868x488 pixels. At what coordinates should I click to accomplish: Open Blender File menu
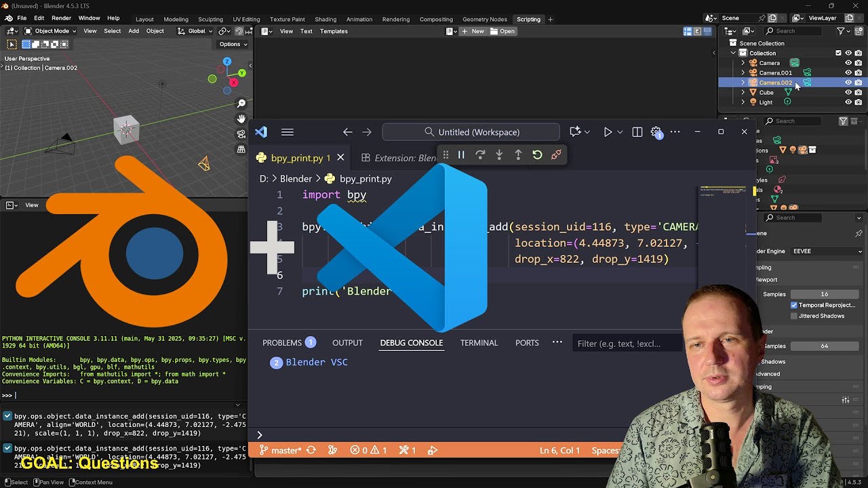(x=22, y=18)
